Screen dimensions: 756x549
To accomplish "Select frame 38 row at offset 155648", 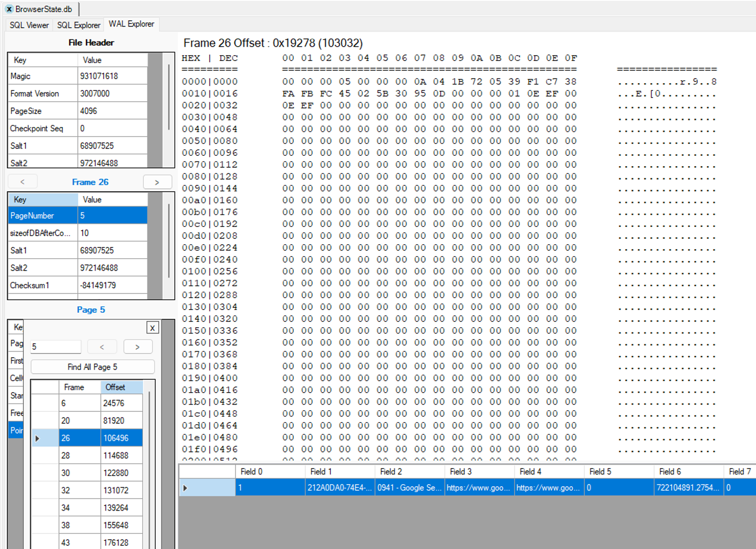I will coord(87,525).
